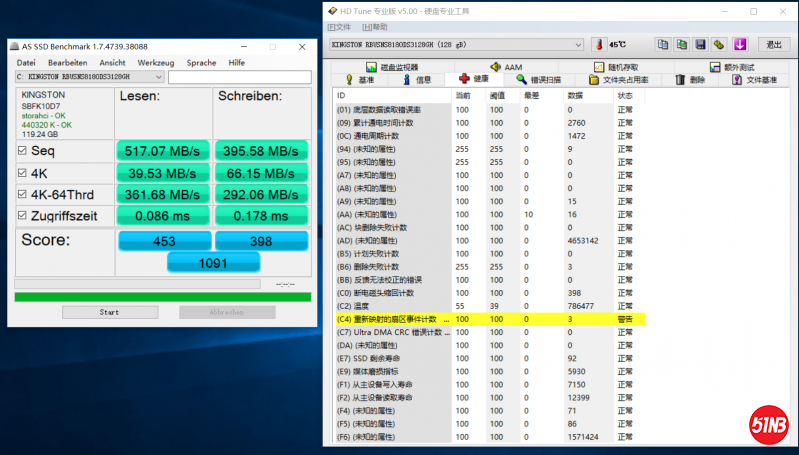799x455 pixels.
Task: Click the AS SSD Benchmark title bar icon
Action: (15, 46)
